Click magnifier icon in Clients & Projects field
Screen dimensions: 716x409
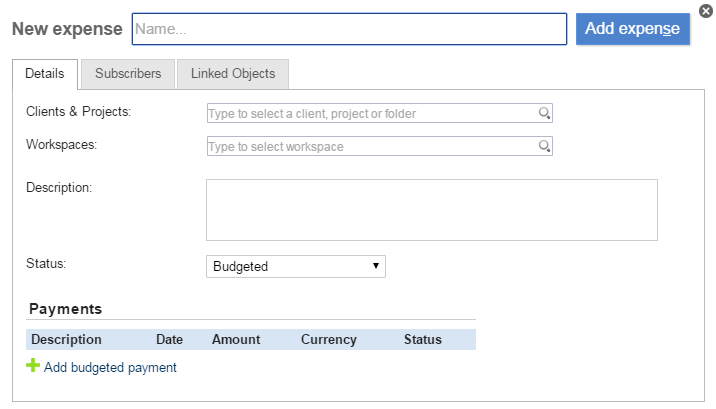click(545, 114)
